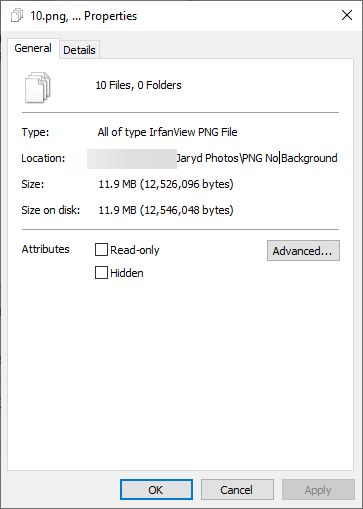This screenshot has height=509, width=363.
Task: Click the '10.png, ... Properties' window title
Action: pos(84,16)
